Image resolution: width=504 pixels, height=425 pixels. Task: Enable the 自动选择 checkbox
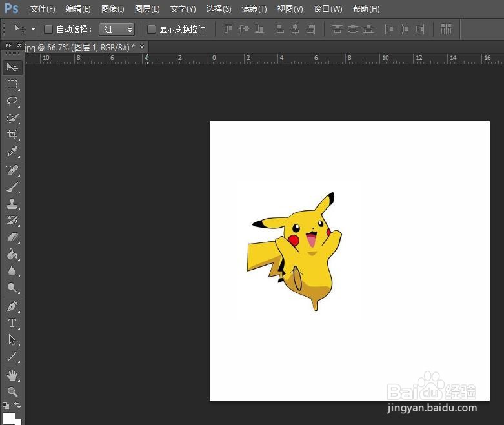point(48,29)
